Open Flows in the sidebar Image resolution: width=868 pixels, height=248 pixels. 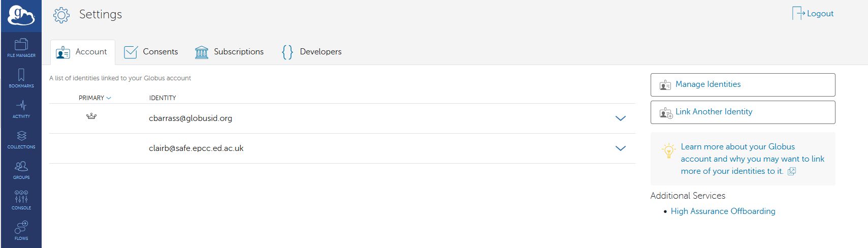pos(21,230)
